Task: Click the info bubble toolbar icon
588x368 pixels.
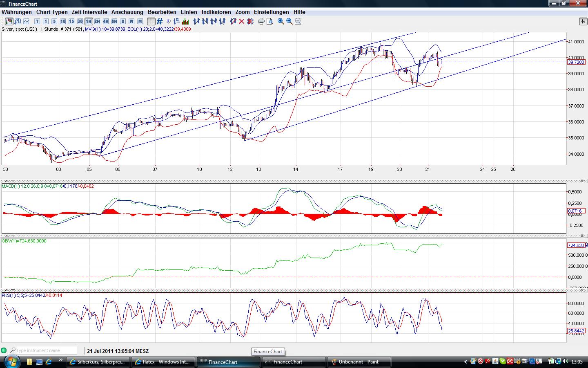Action: click(168, 21)
